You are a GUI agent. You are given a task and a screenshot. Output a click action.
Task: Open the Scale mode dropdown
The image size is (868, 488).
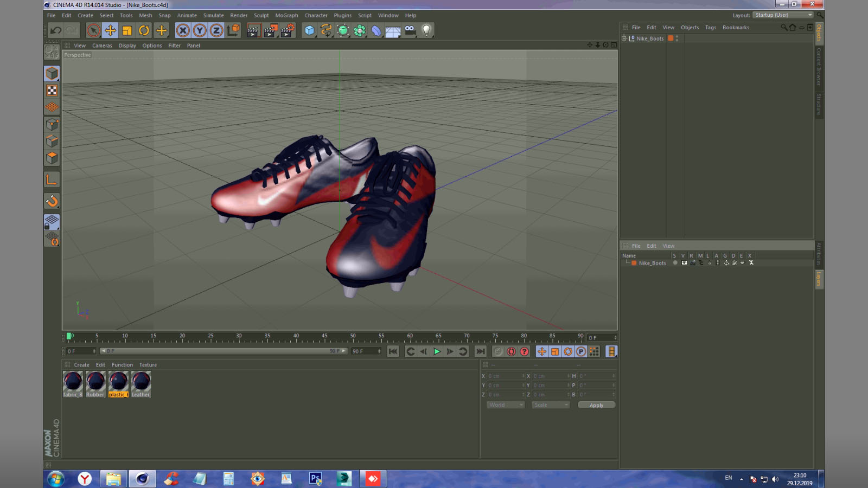(x=551, y=405)
